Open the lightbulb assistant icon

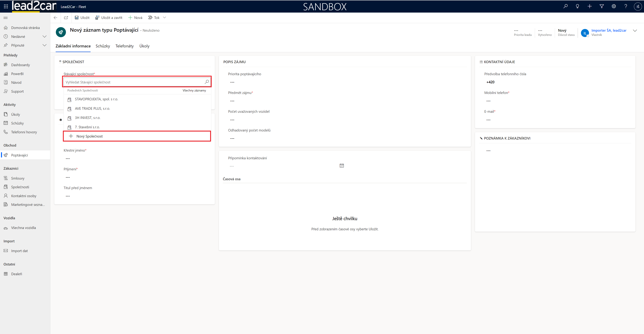[577, 7]
